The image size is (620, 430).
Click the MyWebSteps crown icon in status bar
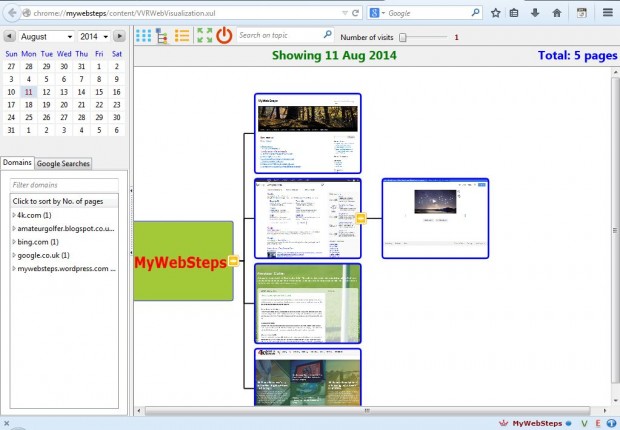tap(504, 423)
